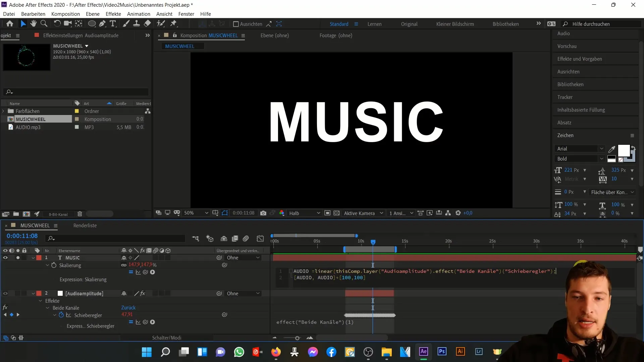Screen dimensions: 644x362
Task: Toggle Ausrichten snapping checkbox
Action: pyautogui.click(x=236, y=24)
